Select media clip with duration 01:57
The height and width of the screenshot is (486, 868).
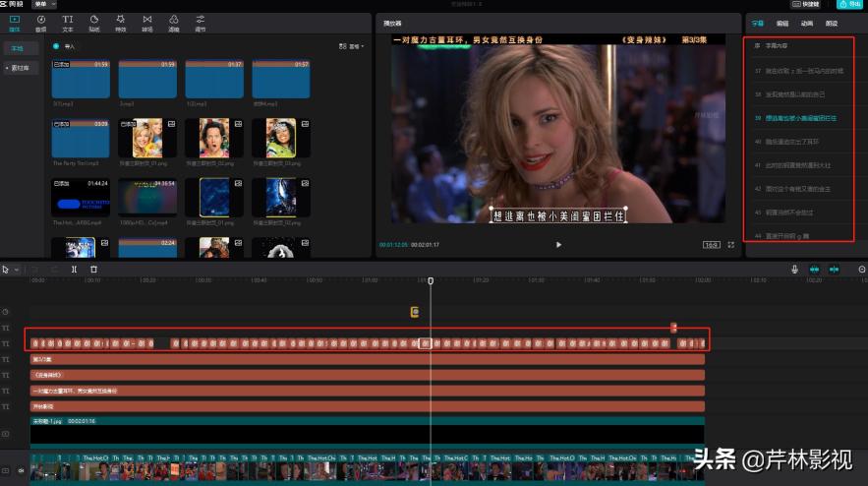pos(281,80)
